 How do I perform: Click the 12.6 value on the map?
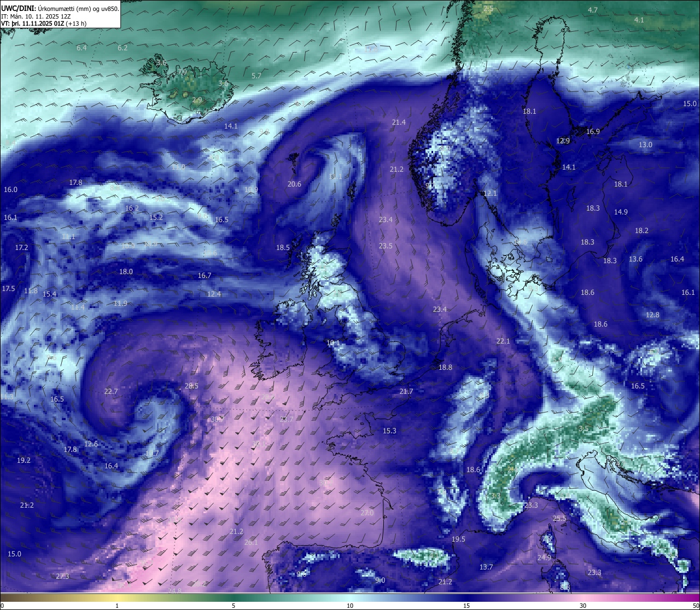(x=91, y=444)
